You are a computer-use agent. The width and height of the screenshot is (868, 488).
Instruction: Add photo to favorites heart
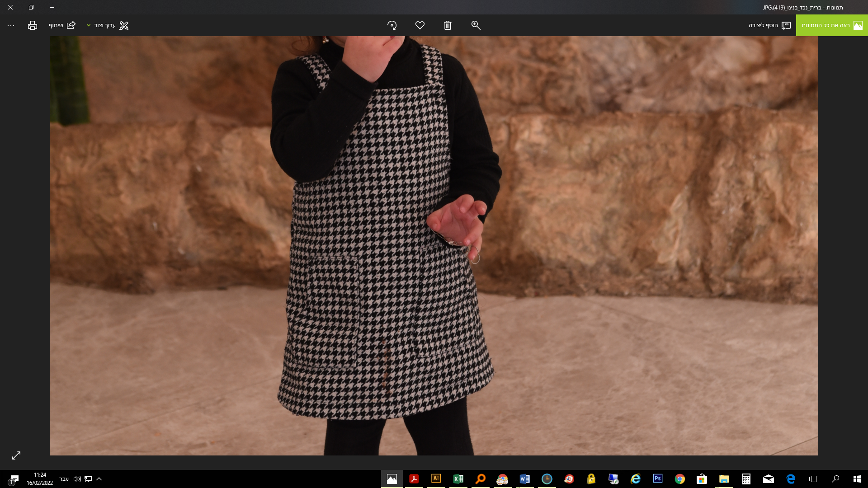pyautogui.click(x=420, y=25)
